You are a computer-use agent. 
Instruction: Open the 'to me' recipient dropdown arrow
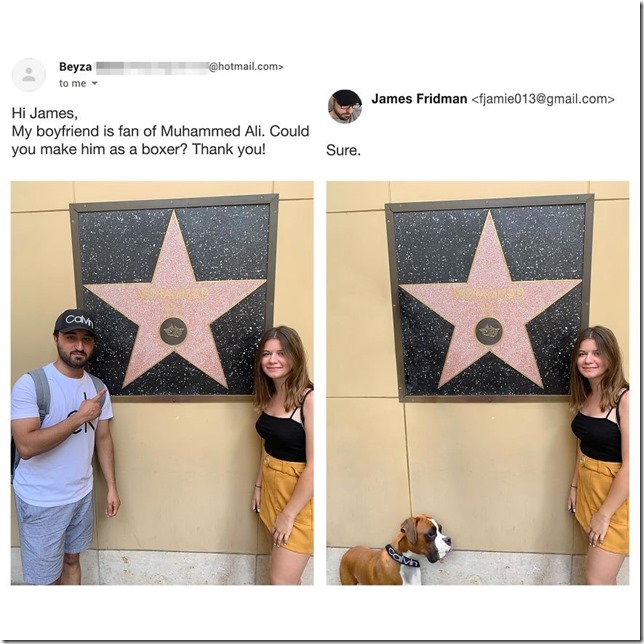tap(94, 83)
